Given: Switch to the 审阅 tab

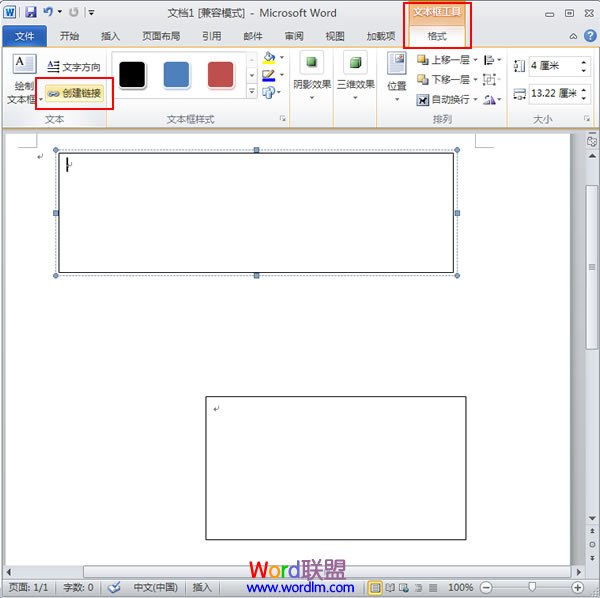Looking at the screenshot, I should tap(294, 36).
